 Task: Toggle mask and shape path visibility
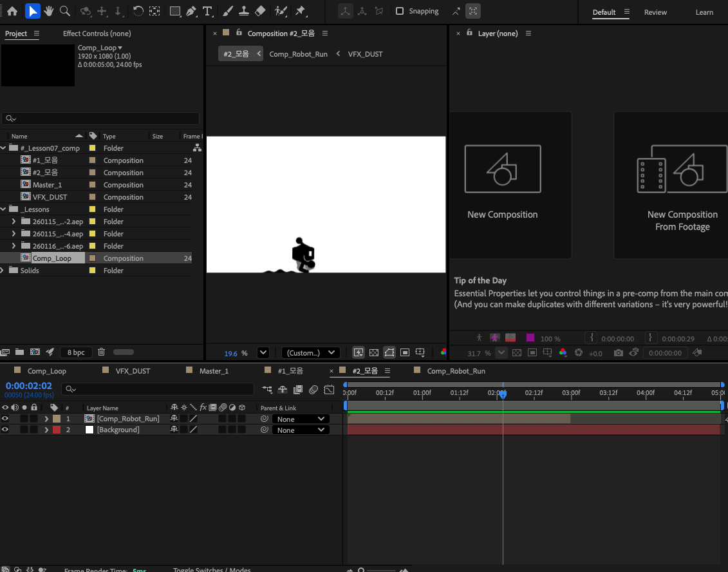click(389, 353)
